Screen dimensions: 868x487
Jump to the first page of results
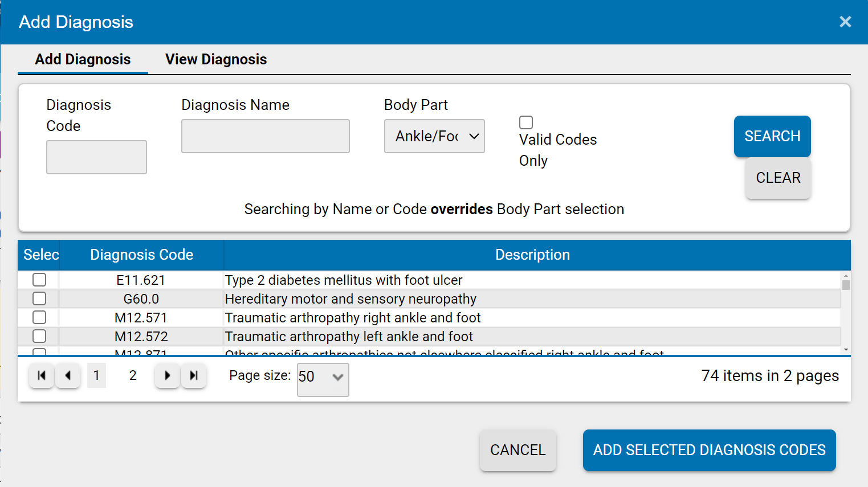[40, 375]
